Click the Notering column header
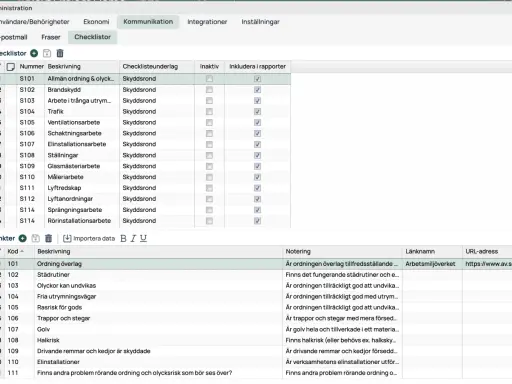 pos(342,251)
